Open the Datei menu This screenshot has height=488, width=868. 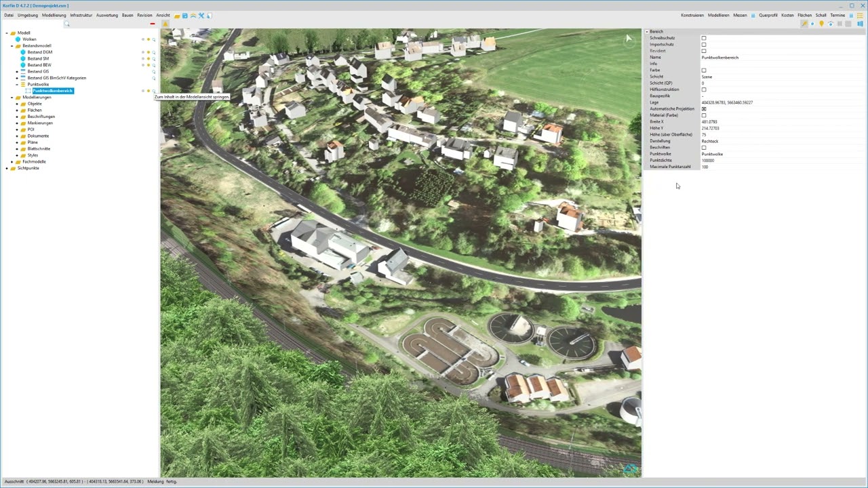[9, 15]
